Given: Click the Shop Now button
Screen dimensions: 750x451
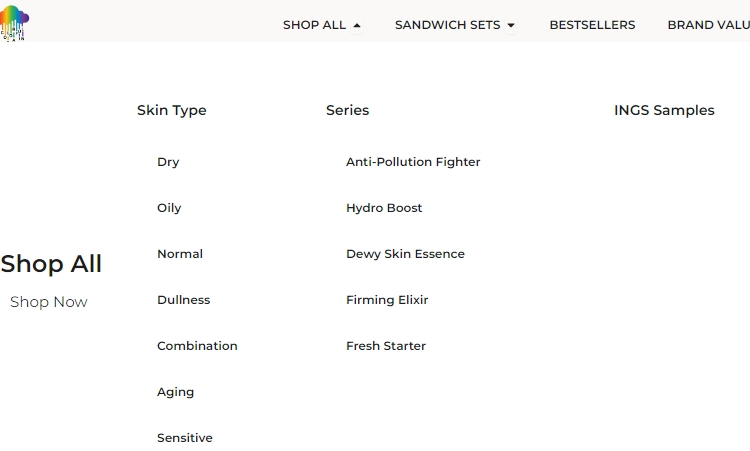Looking at the screenshot, I should coord(49,302).
